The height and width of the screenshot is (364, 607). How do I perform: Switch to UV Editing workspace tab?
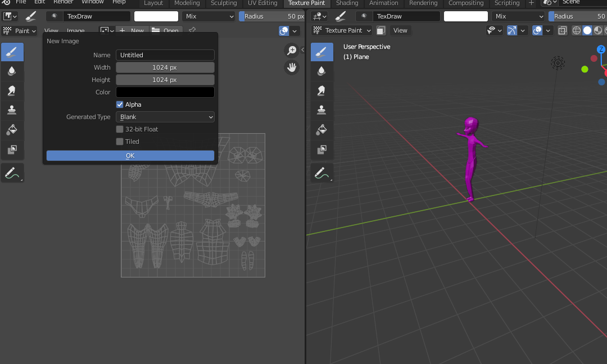pyautogui.click(x=262, y=3)
